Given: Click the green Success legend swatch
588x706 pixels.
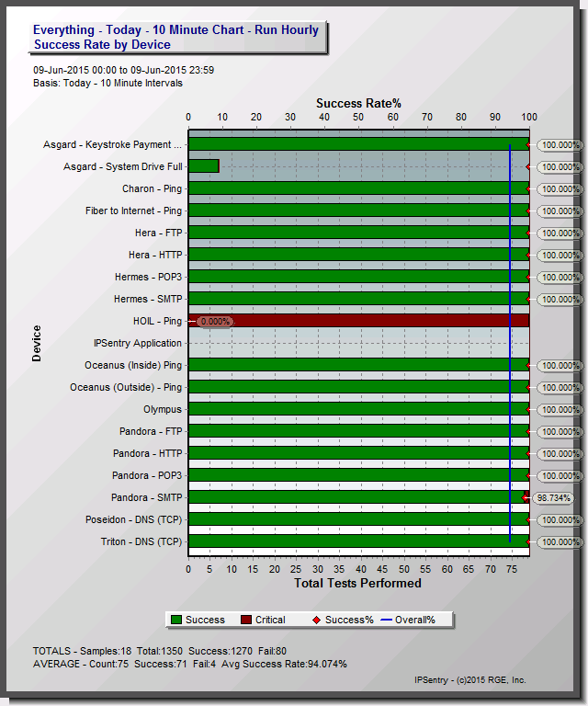Looking at the screenshot, I should tap(176, 620).
